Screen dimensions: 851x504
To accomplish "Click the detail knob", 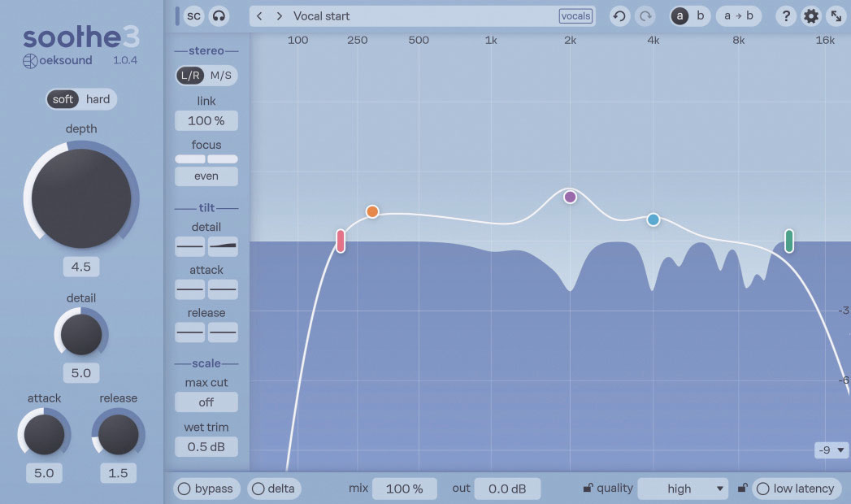I will pyautogui.click(x=81, y=334).
